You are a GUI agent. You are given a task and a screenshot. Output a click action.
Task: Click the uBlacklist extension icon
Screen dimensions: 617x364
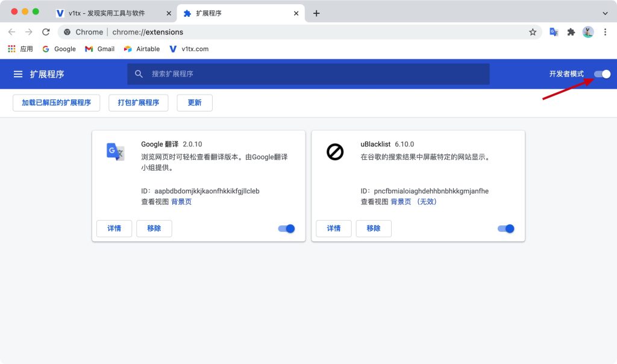[335, 151]
